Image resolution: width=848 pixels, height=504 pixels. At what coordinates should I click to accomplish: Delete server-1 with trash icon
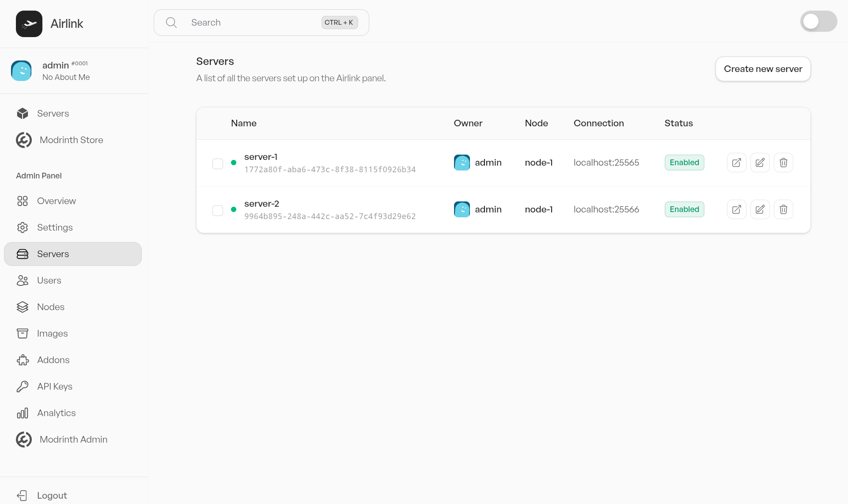pos(783,163)
